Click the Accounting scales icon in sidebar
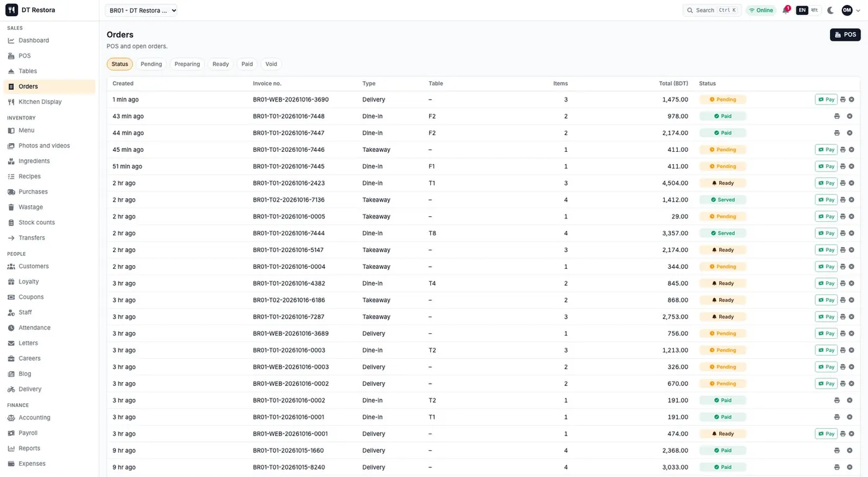This screenshot has height=477, width=868. pyautogui.click(x=11, y=418)
